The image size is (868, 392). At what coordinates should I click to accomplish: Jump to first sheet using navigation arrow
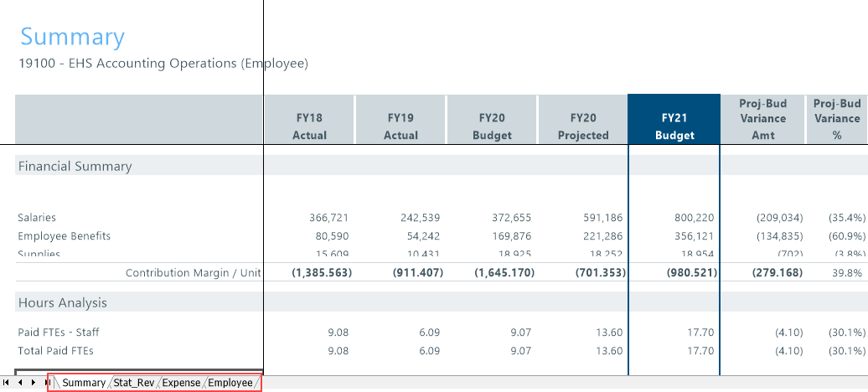(7, 383)
